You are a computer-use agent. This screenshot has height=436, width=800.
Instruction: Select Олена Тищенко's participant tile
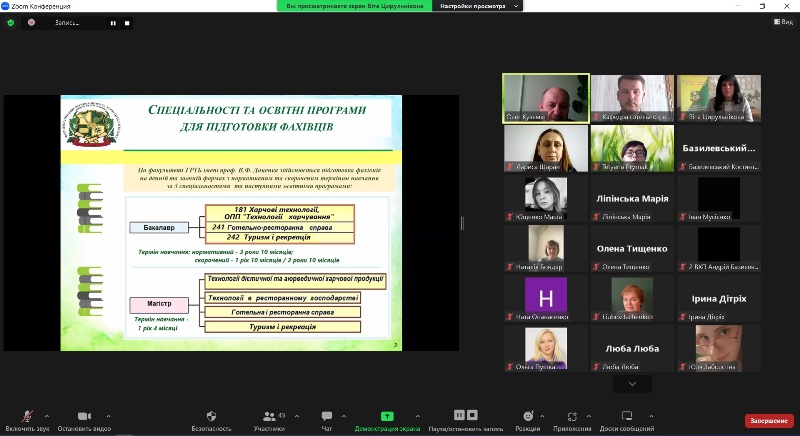[x=632, y=247]
